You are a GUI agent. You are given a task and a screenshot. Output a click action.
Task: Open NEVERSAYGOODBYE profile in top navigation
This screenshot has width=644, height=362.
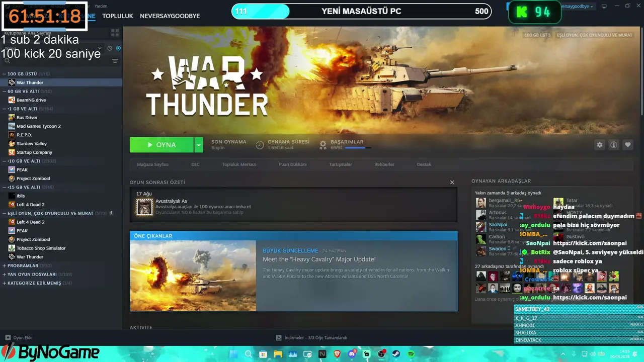tap(170, 16)
